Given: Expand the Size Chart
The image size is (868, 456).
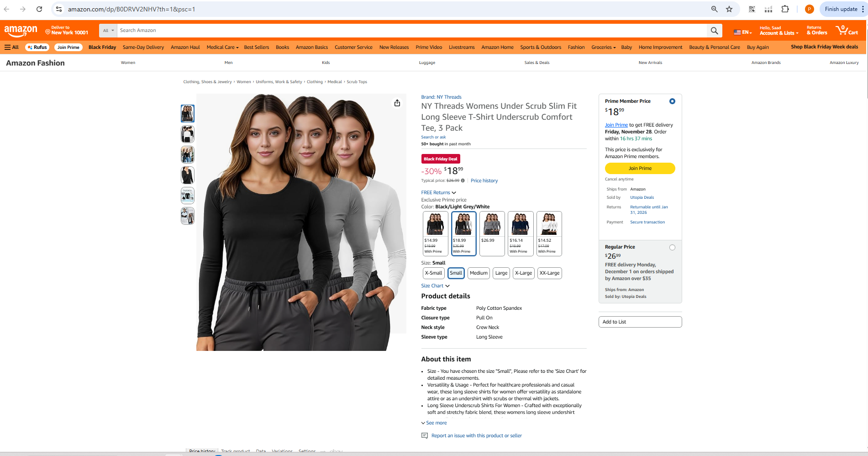Looking at the screenshot, I should (x=435, y=286).
